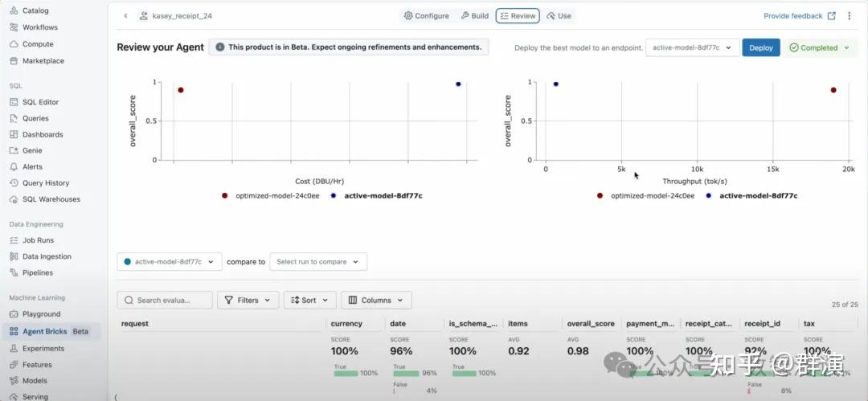Click the Alerts bell icon

(x=14, y=167)
